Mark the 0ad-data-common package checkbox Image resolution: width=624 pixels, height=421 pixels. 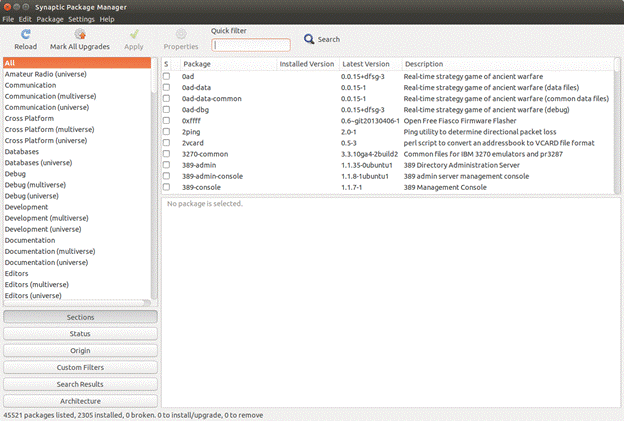pyautogui.click(x=166, y=99)
